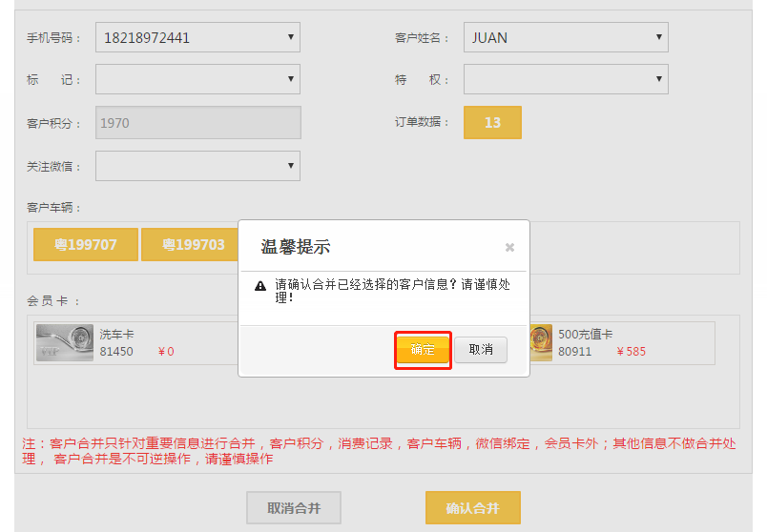Select vehicle plate 粤199707

pos(86,245)
